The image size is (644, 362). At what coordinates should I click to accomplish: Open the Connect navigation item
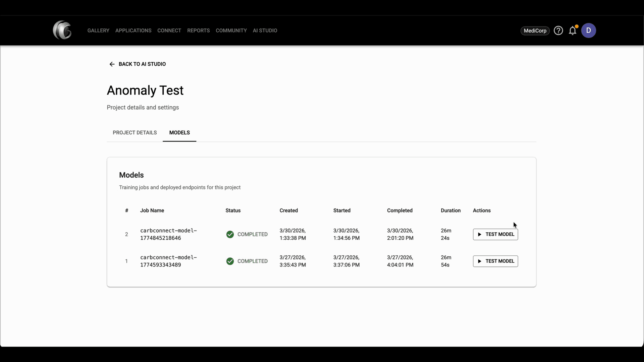pyautogui.click(x=169, y=31)
